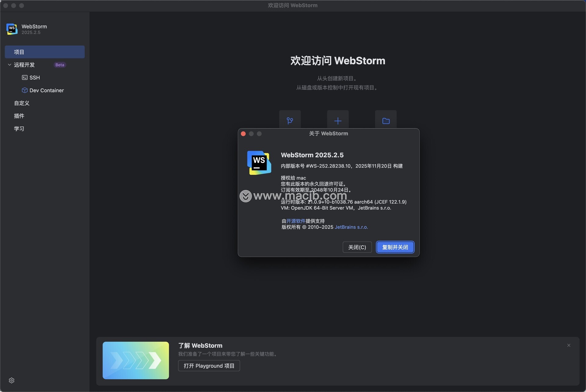
Task: Open the 自定义 sidebar tab
Action: pos(22,103)
